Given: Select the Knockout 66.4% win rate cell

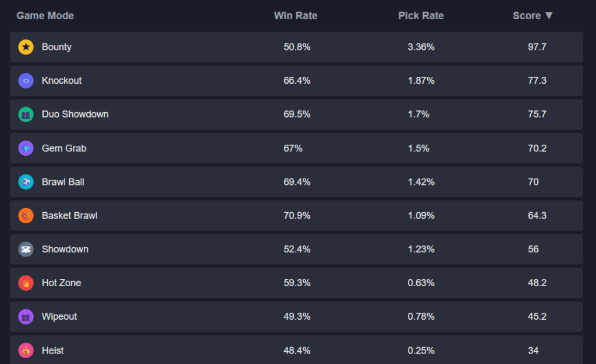Looking at the screenshot, I should pyautogui.click(x=297, y=81).
